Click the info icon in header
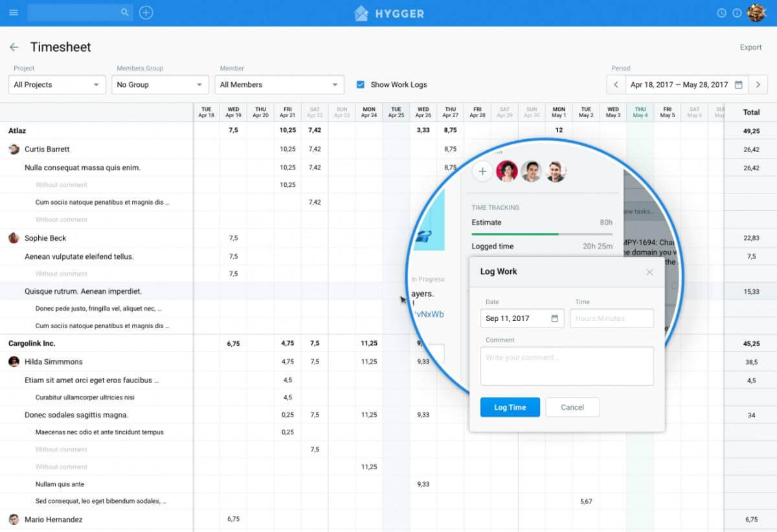 pos(737,13)
